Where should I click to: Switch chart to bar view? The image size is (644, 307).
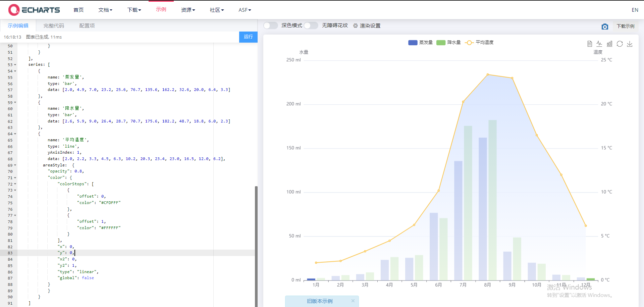tap(609, 44)
